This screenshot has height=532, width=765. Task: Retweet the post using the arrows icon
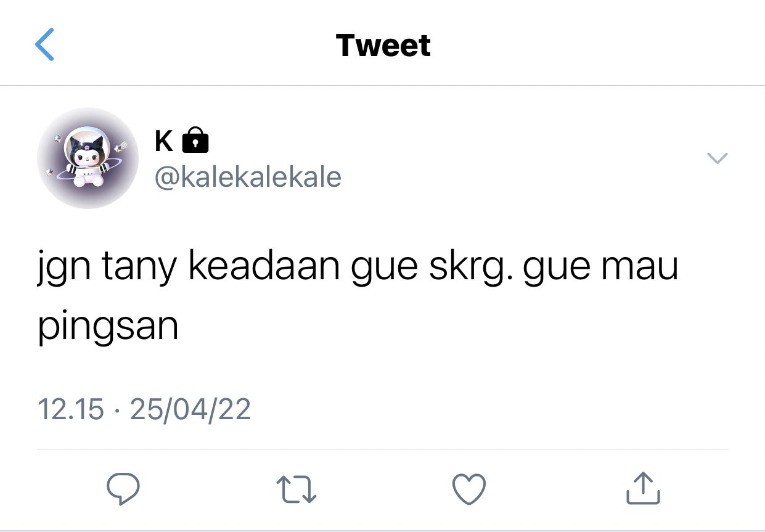point(297,489)
